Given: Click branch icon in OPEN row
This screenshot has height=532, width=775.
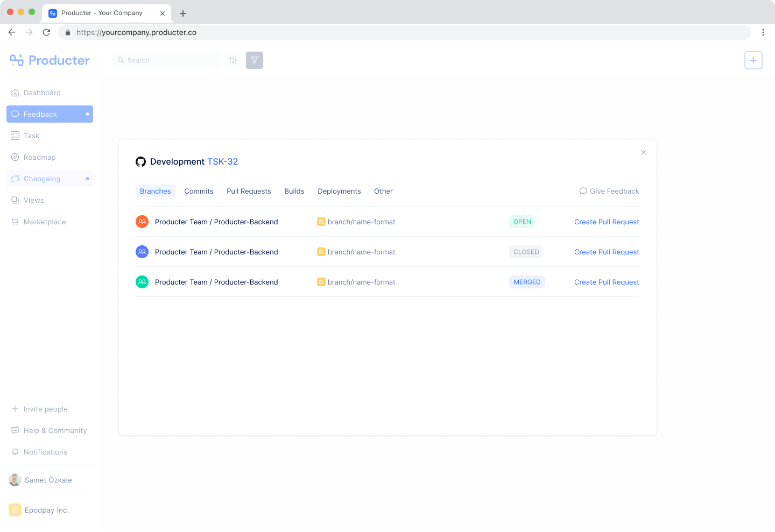Looking at the screenshot, I should (x=321, y=222).
